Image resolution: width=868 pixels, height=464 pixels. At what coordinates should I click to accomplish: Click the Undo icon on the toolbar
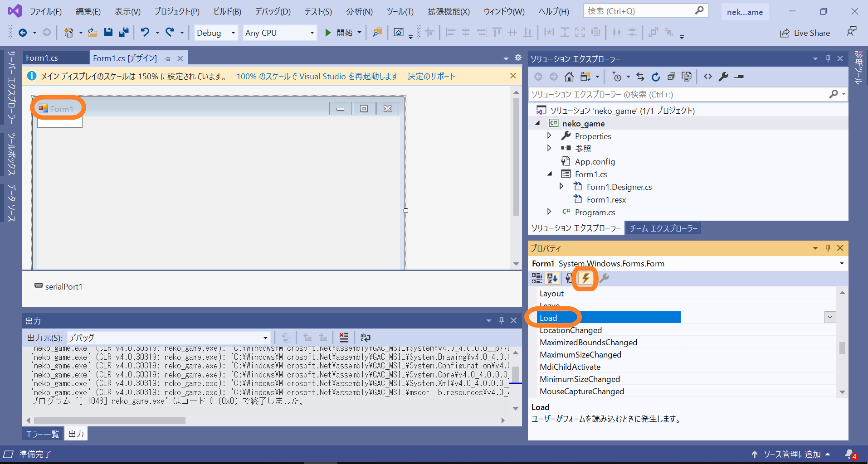point(144,32)
